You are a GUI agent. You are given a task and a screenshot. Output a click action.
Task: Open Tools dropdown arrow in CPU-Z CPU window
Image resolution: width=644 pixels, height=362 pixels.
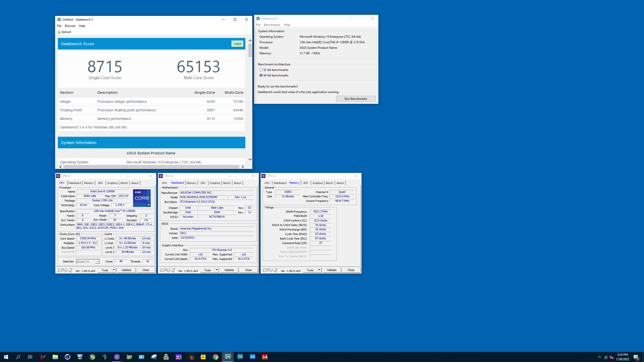(114, 270)
